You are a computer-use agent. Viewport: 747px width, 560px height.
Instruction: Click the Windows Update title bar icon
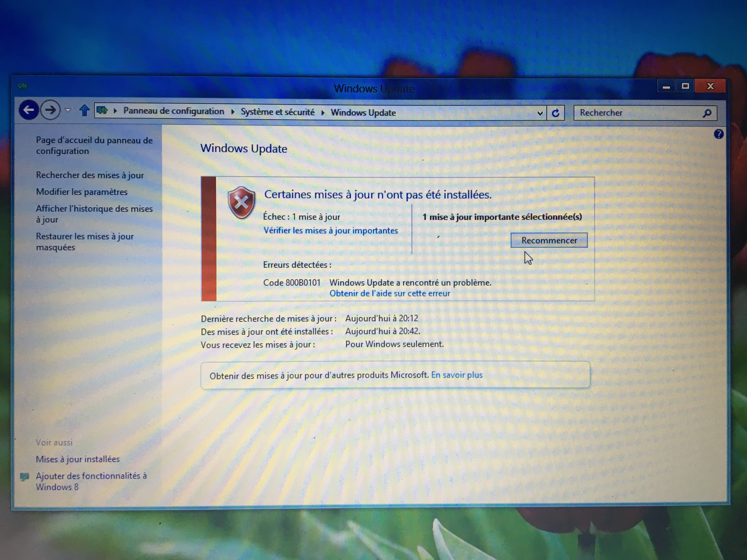tap(22, 86)
